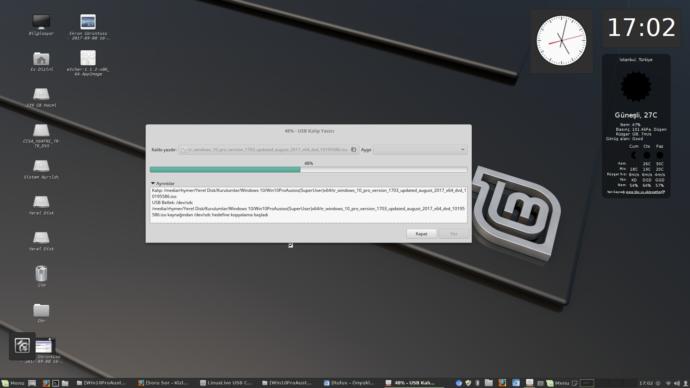690x388 pixels.
Task: Click inside the details log text area
Action: 308,205
